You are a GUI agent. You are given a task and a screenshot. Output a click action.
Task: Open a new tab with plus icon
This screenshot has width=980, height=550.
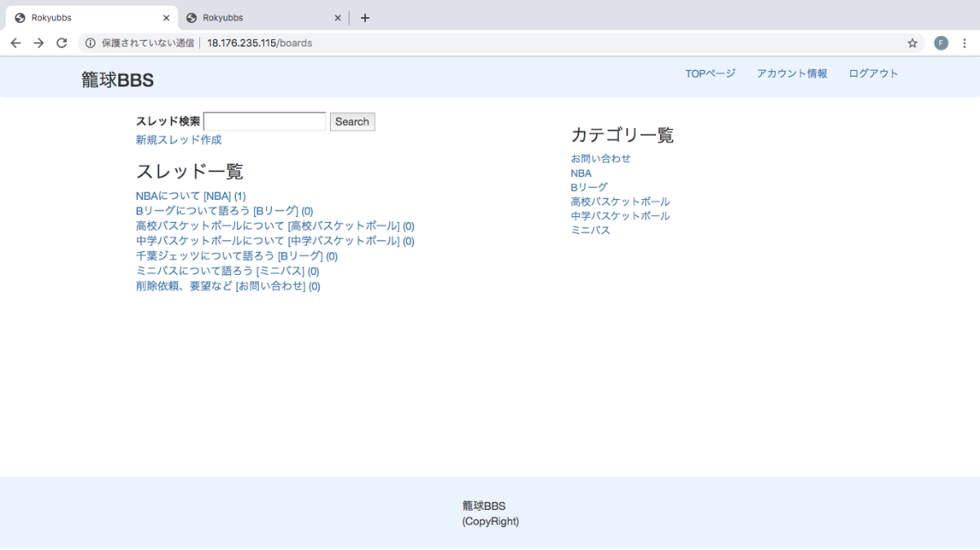[x=365, y=18]
